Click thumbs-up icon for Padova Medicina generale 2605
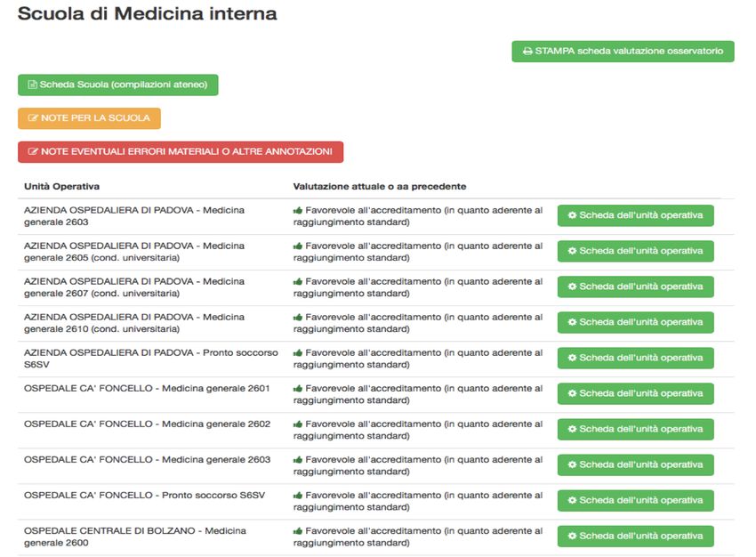756x557 pixels. (x=297, y=246)
